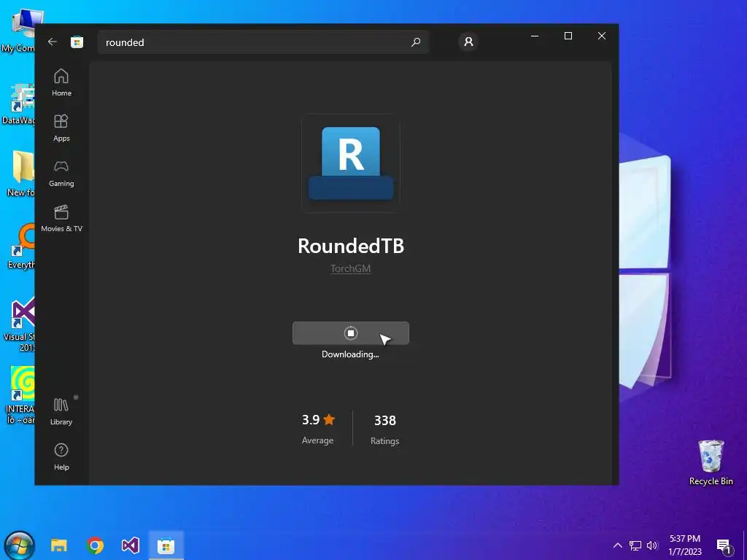747x560 pixels.
Task: Select the Visual Studio desktop shortcut
Action: (x=19, y=324)
